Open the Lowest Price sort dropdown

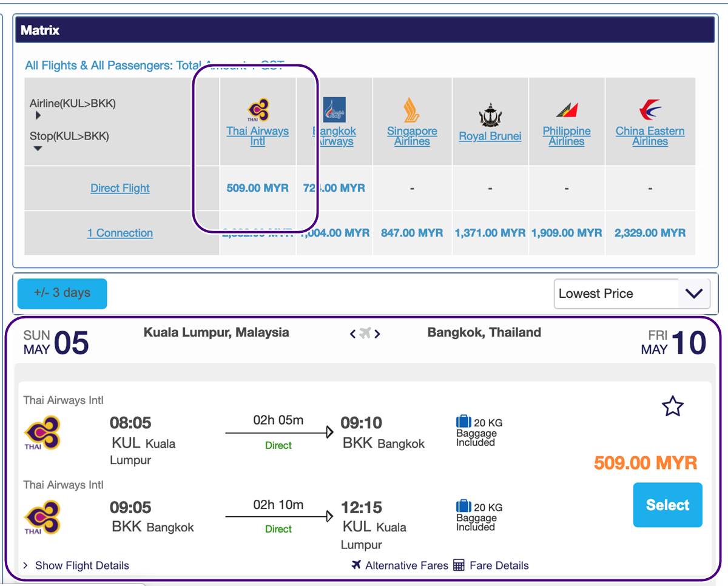(x=632, y=294)
